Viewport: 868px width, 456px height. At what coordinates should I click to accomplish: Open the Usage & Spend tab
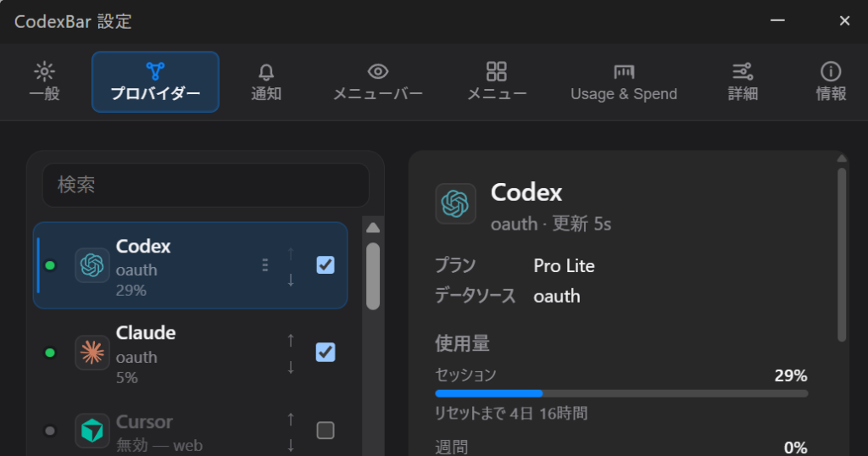pos(624,82)
